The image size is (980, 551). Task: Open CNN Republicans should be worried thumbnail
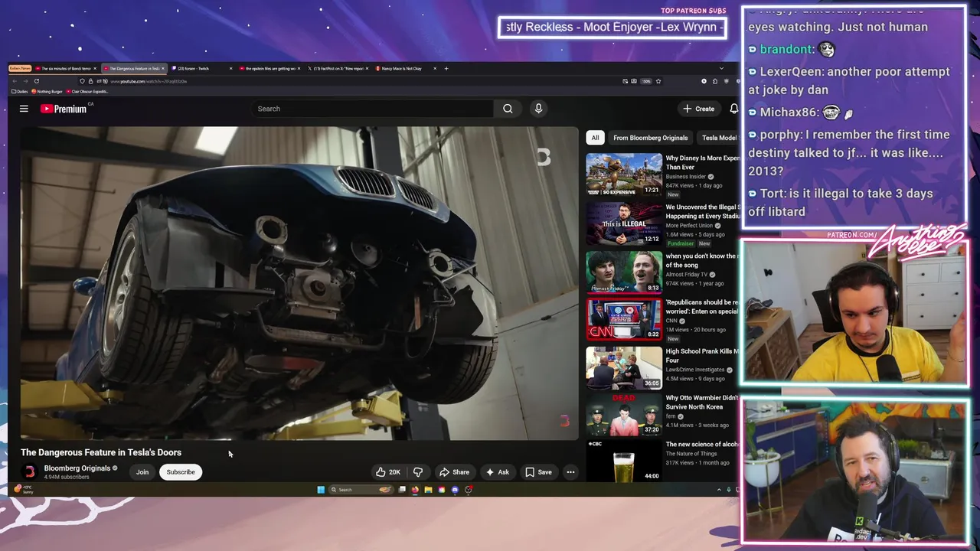point(624,319)
